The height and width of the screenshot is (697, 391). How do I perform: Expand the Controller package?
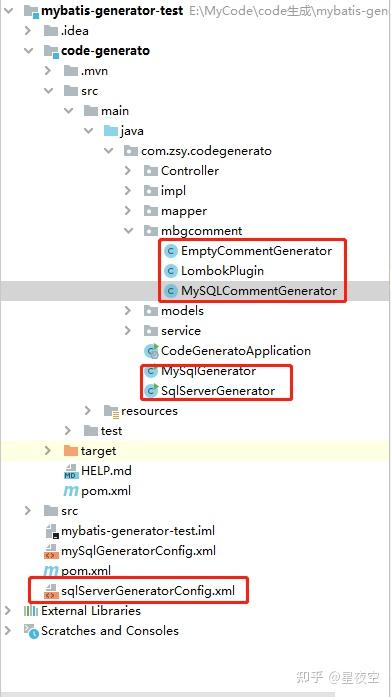pyautogui.click(x=128, y=171)
